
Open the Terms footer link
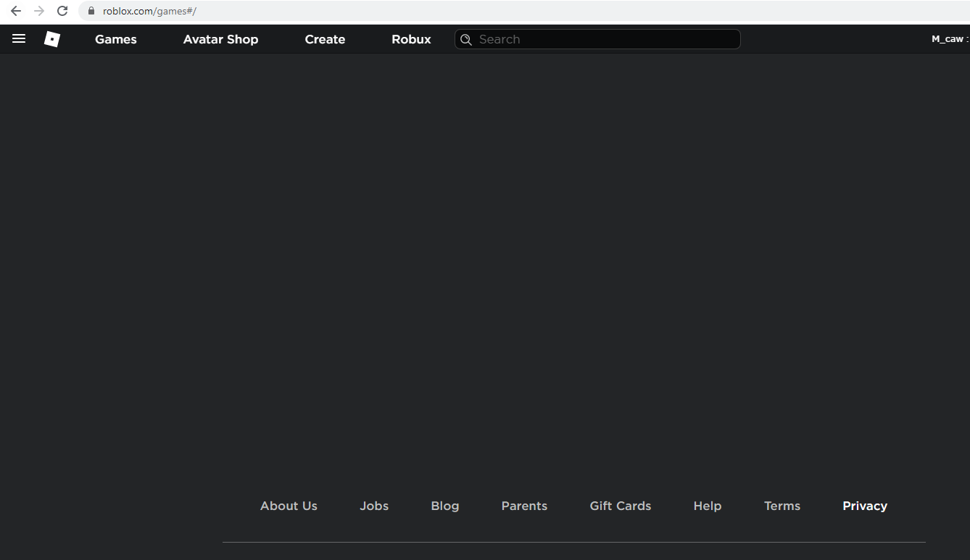coord(782,506)
